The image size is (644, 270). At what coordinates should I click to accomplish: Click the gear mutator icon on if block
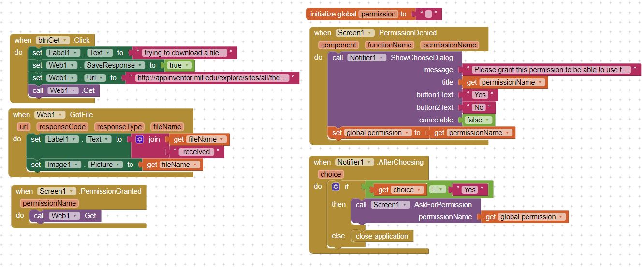(x=336, y=187)
